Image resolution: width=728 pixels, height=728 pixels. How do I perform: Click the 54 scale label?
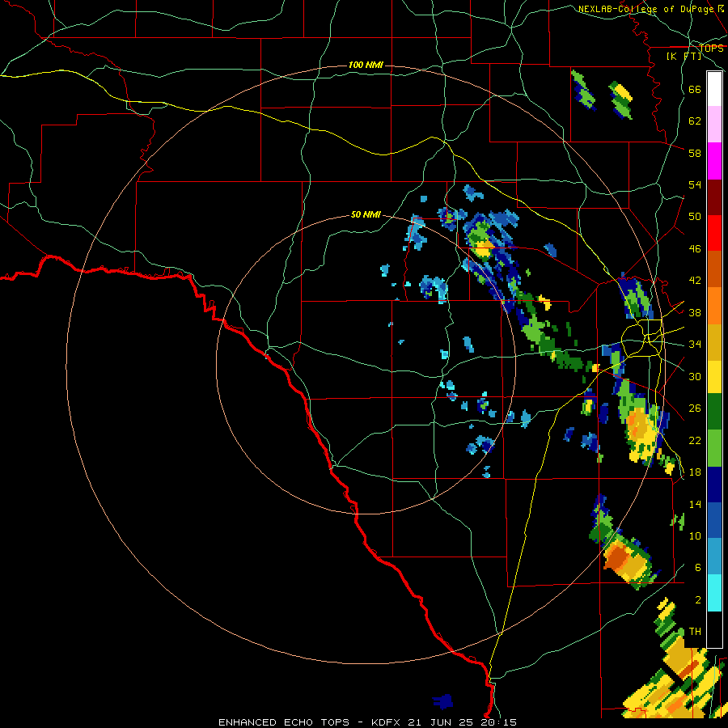click(x=695, y=184)
